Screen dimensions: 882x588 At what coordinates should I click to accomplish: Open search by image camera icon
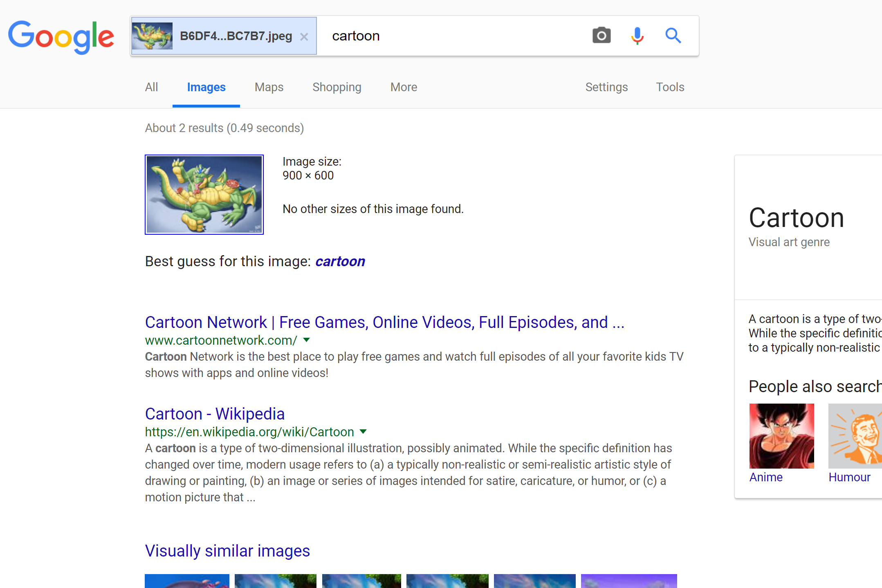pos(601,36)
